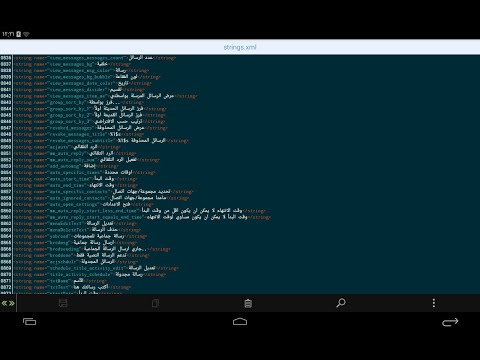Tap the clipboard paste icon
480x360 pixels.
(x=248, y=303)
